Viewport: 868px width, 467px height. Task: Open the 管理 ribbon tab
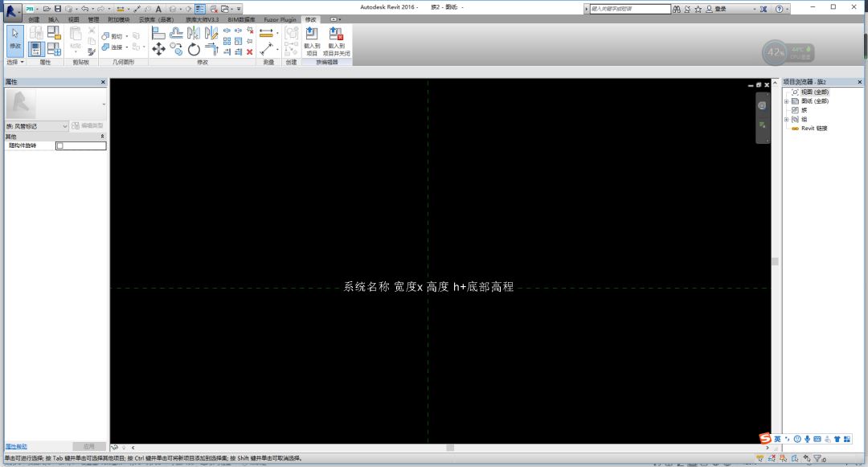[x=93, y=19]
